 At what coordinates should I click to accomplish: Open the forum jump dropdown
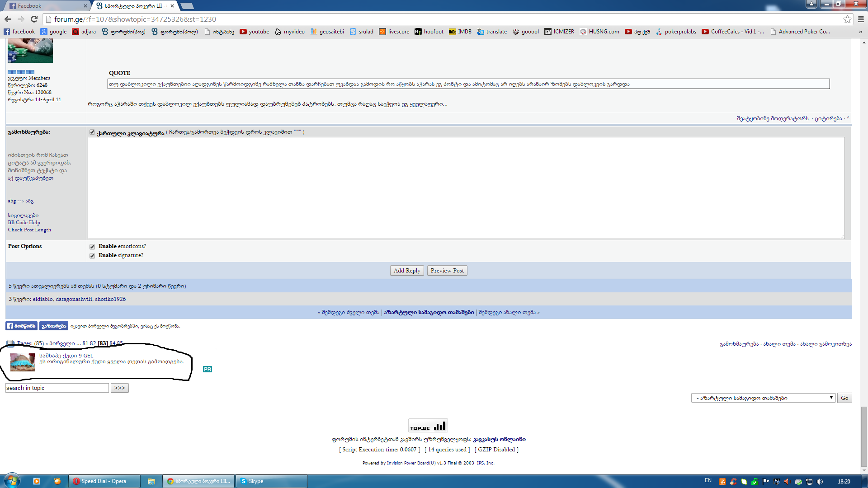763,398
